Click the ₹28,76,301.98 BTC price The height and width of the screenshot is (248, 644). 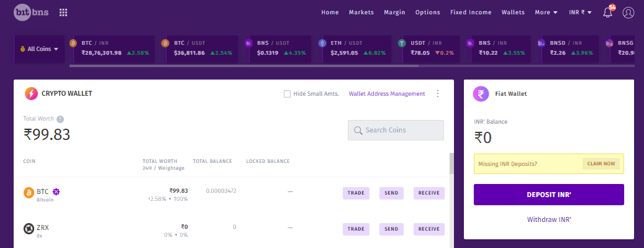(101, 53)
